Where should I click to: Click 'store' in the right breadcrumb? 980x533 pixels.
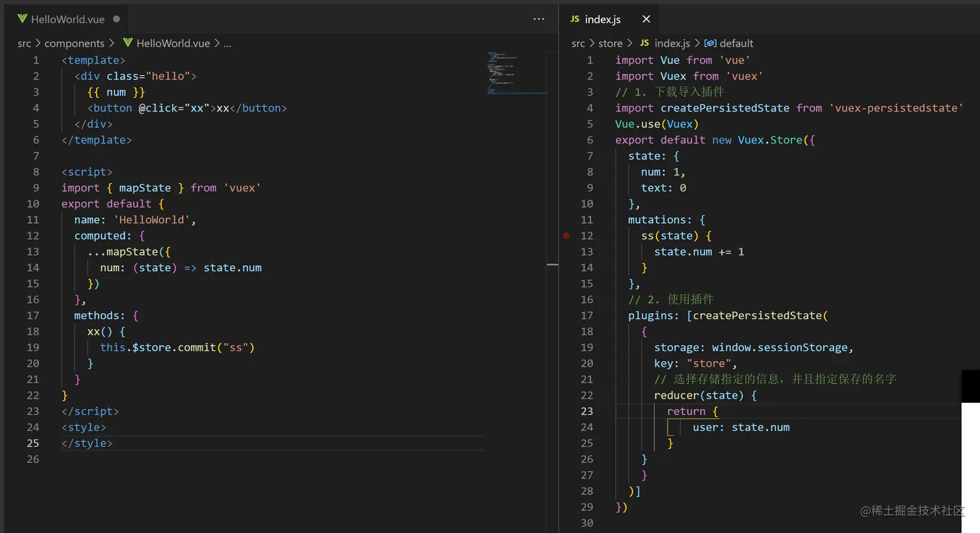[x=610, y=43]
